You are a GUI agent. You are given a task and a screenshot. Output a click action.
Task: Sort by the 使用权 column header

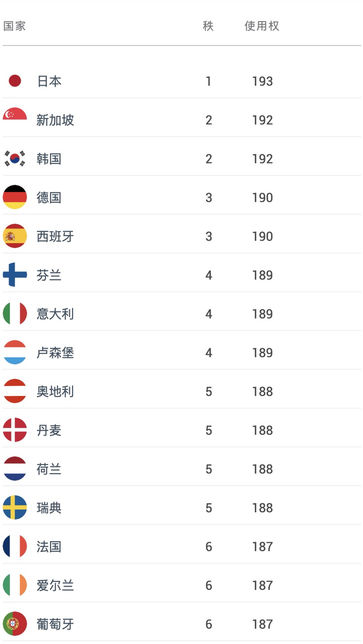[x=261, y=26]
